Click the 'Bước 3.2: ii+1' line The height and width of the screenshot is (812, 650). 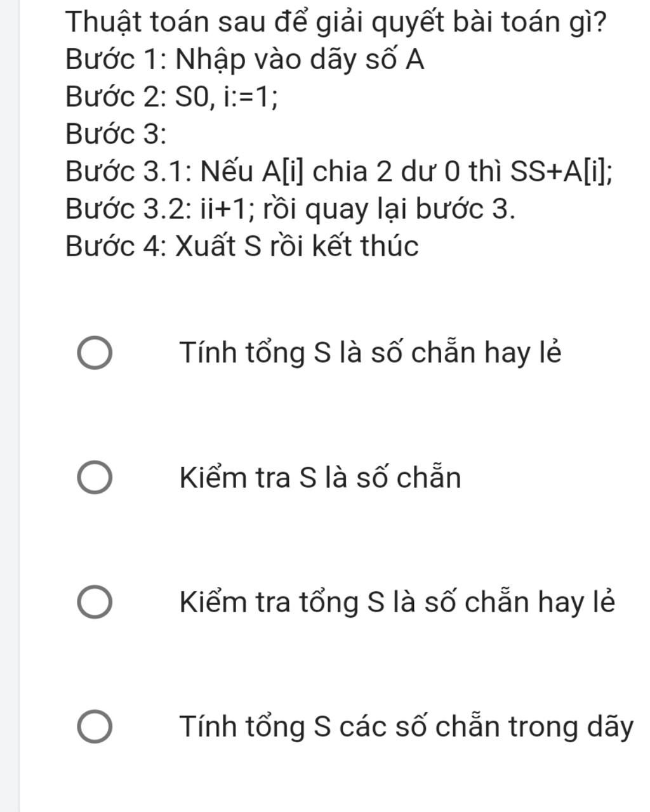pos(290,209)
